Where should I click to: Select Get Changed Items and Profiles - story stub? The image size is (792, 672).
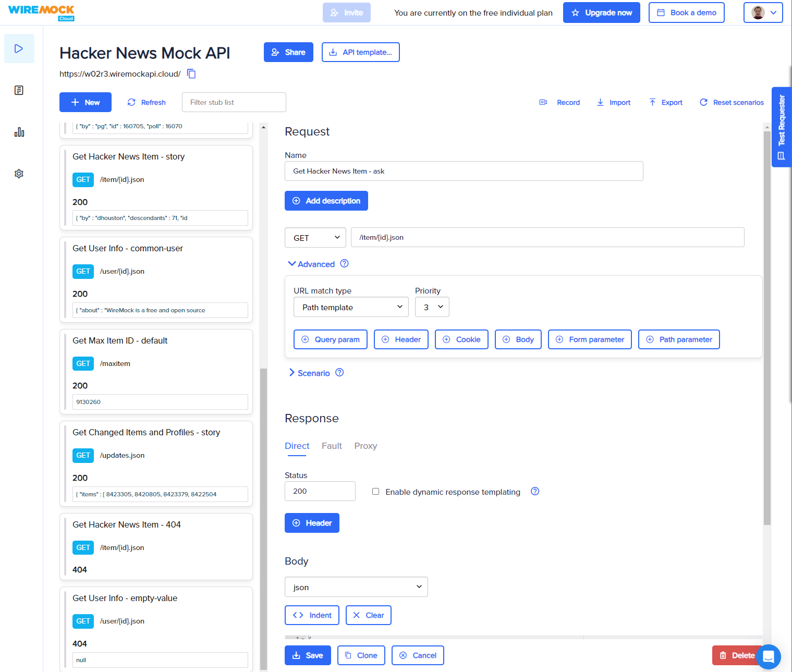(x=156, y=464)
